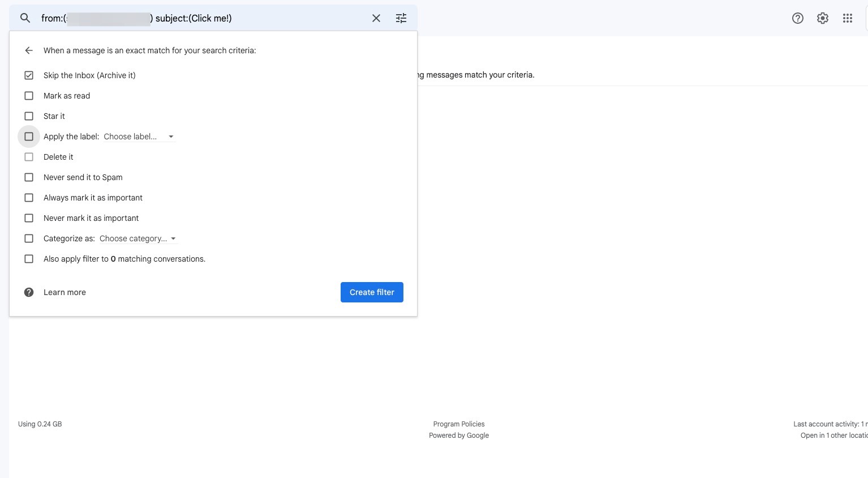This screenshot has width=868, height=478.
Task: Click the Create filter button
Action: pyautogui.click(x=372, y=292)
